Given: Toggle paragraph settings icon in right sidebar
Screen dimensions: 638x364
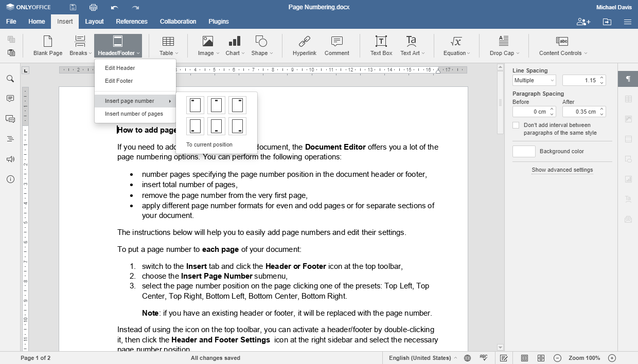Looking at the screenshot, I should coord(628,79).
